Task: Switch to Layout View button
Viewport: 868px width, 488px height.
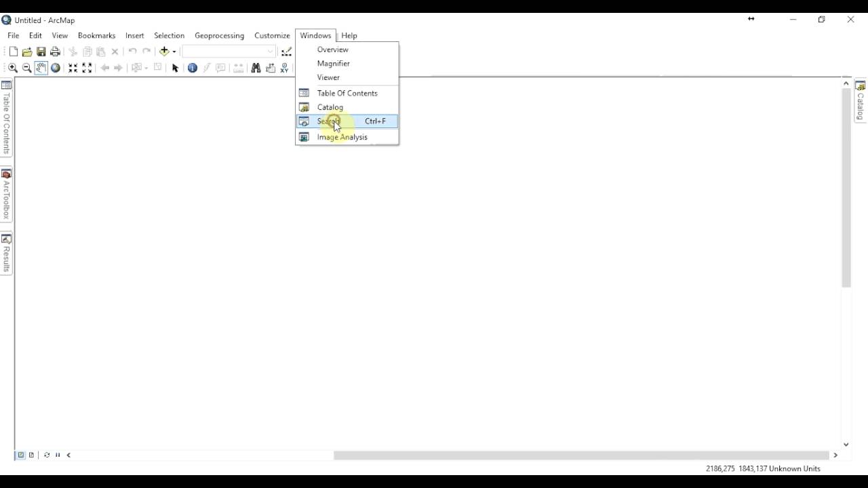Action: (31, 455)
